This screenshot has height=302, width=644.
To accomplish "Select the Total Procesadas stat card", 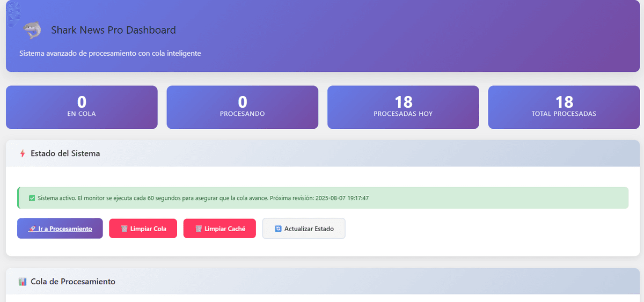I will [564, 107].
